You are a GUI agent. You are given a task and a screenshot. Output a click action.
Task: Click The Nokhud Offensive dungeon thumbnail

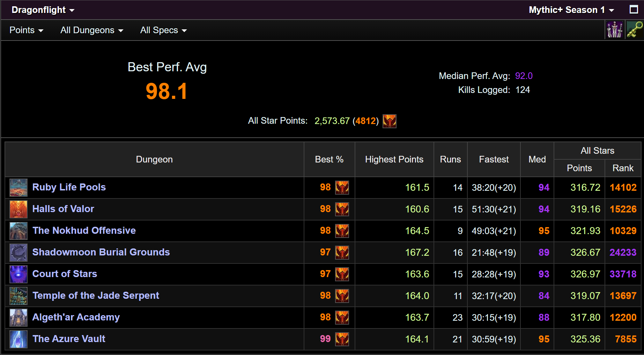point(18,231)
